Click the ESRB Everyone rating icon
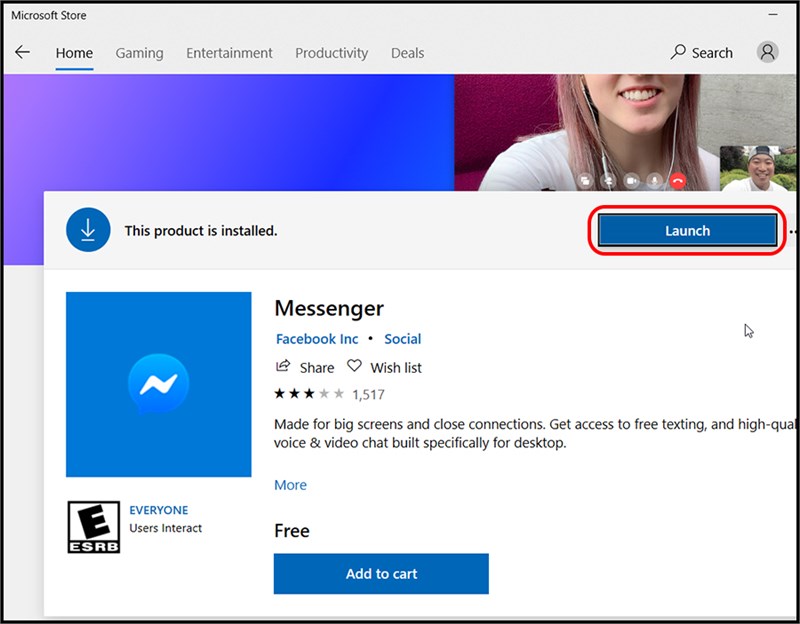800x624 pixels. (x=92, y=527)
